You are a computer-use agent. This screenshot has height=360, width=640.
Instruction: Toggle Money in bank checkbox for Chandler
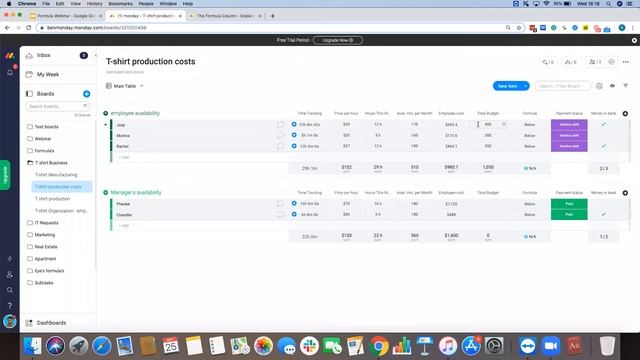coord(604,214)
